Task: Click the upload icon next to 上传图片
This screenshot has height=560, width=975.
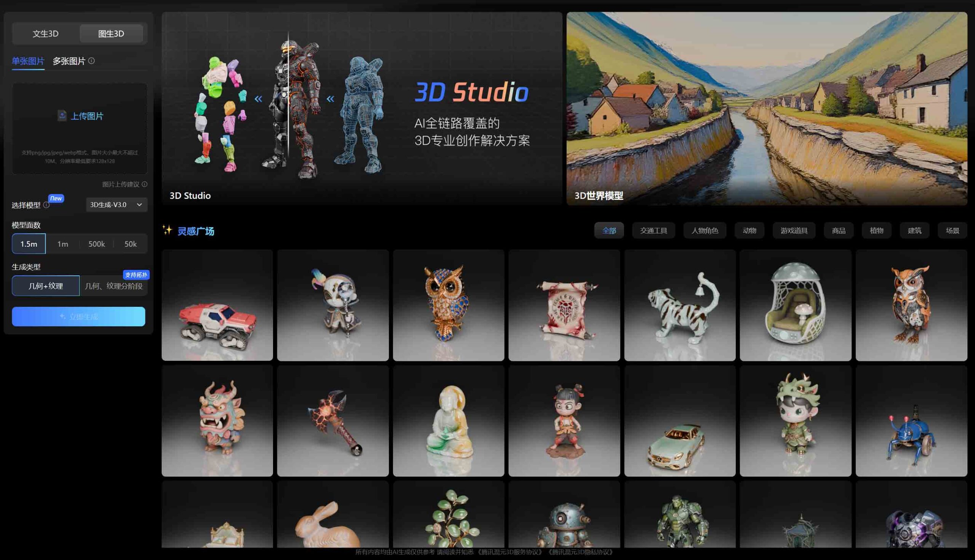Action: pyautogui.click(x=62, y=116)
